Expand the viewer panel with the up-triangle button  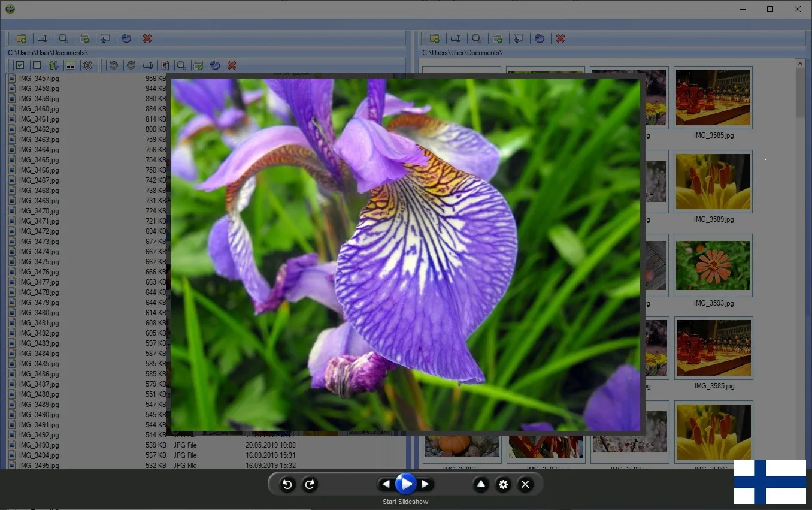coord(481,484)
